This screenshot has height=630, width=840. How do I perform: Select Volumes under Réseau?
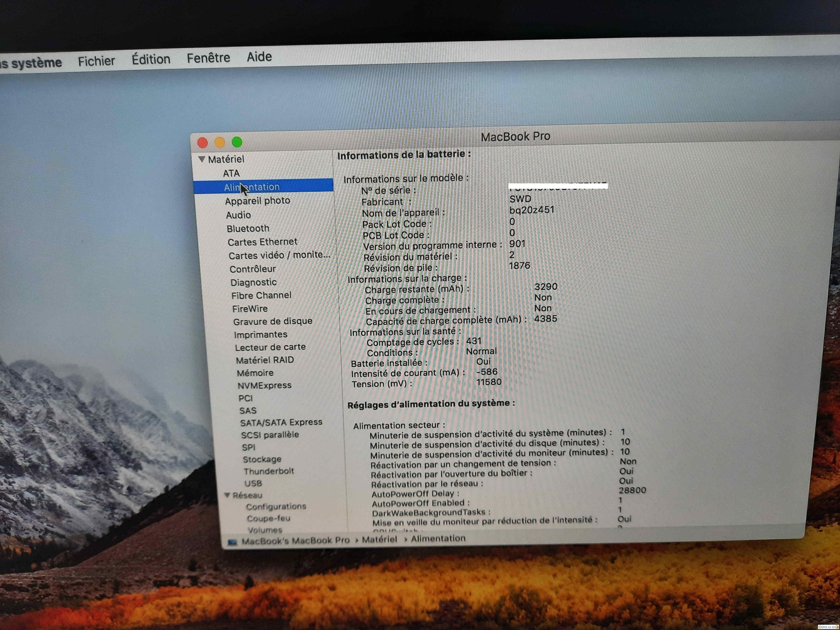coord(265,530)
